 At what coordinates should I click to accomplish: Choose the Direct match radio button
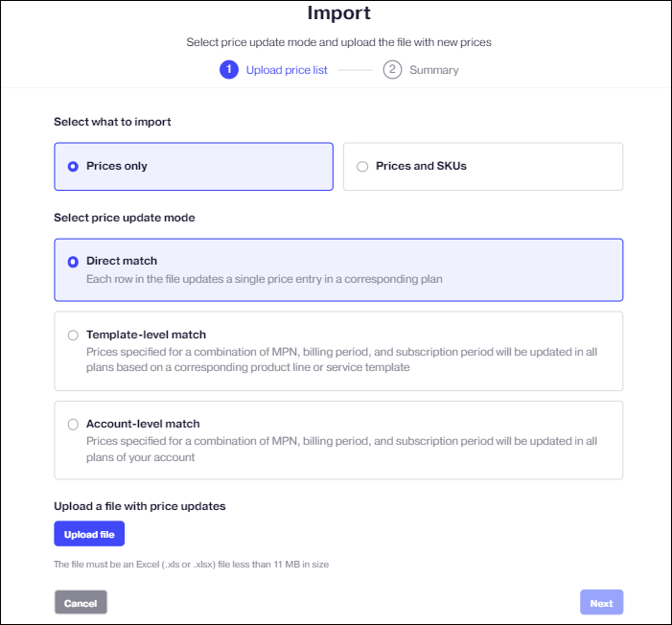(x=73, y=262)
